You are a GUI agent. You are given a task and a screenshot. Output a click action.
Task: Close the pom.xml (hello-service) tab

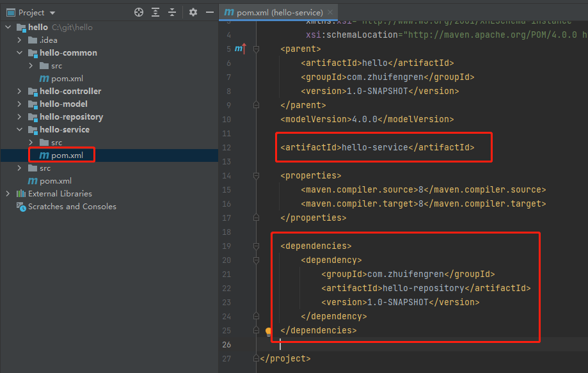(x=330, y=12)
